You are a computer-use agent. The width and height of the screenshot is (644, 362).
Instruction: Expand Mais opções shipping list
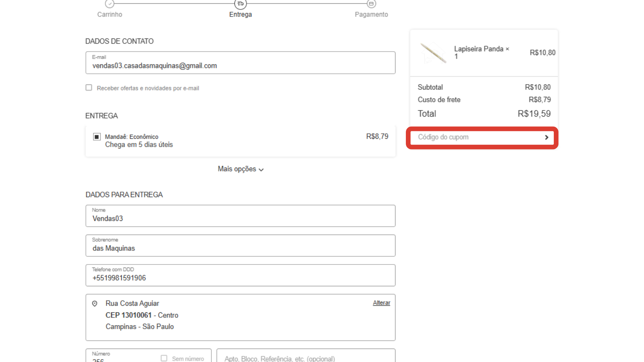pos(237,169)
